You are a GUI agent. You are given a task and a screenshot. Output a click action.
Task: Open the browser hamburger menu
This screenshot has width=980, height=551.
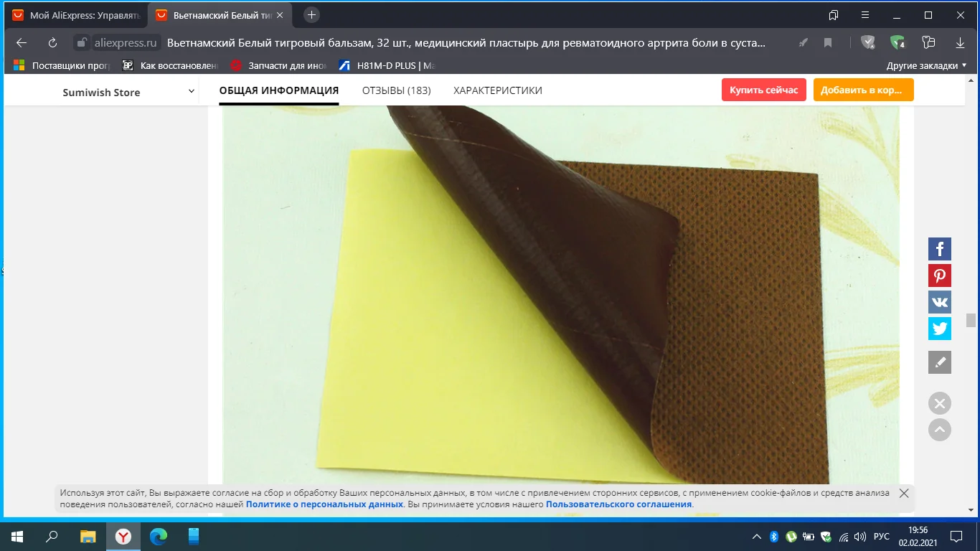click(865, 15)
